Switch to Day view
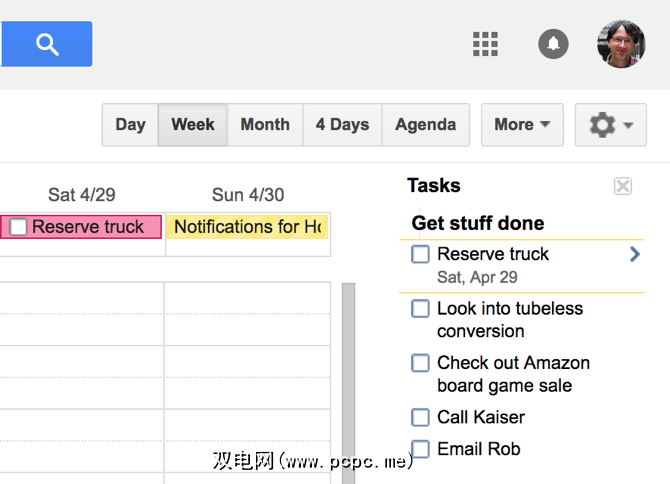The image size is (670, 484). tap(130, 125)
